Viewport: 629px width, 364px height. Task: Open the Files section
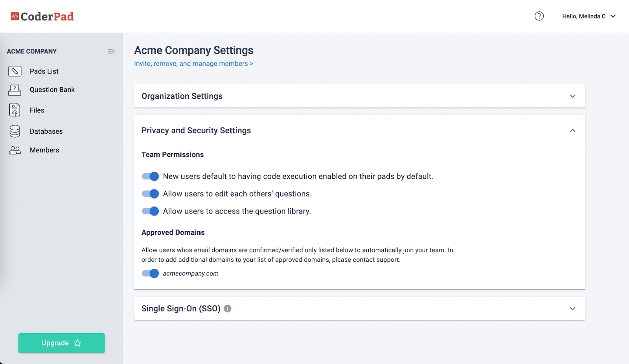37,110
